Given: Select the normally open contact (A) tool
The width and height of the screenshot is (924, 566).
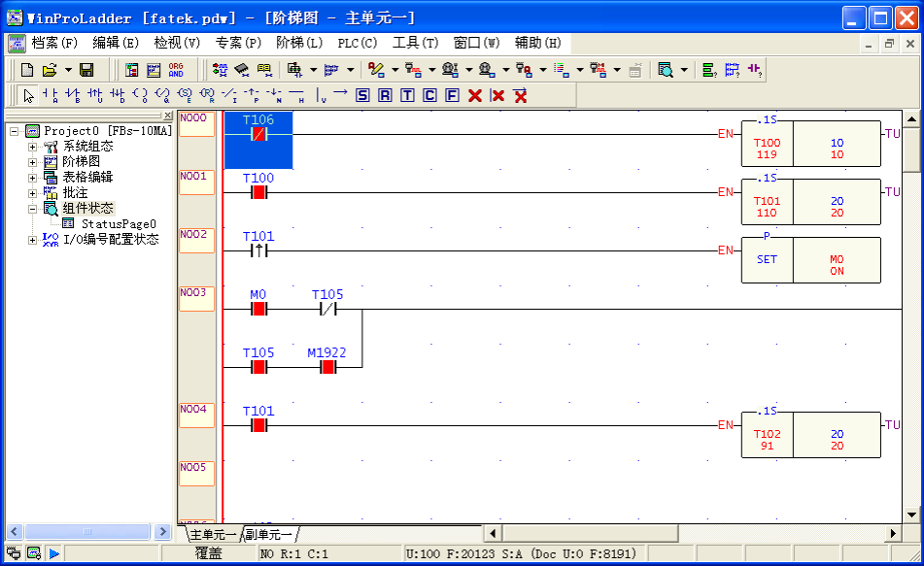Looking at the screenshot, I should point(51,95).
